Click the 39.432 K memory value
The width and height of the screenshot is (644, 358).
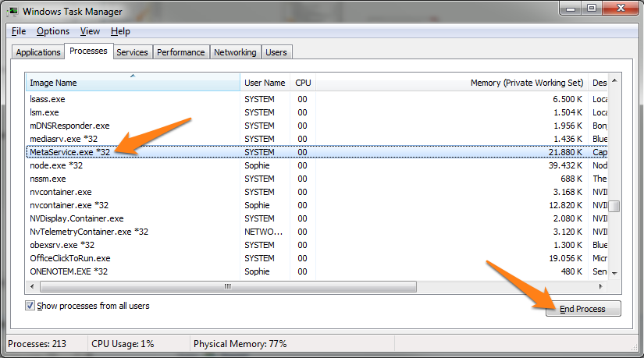[x=565, y=165]
